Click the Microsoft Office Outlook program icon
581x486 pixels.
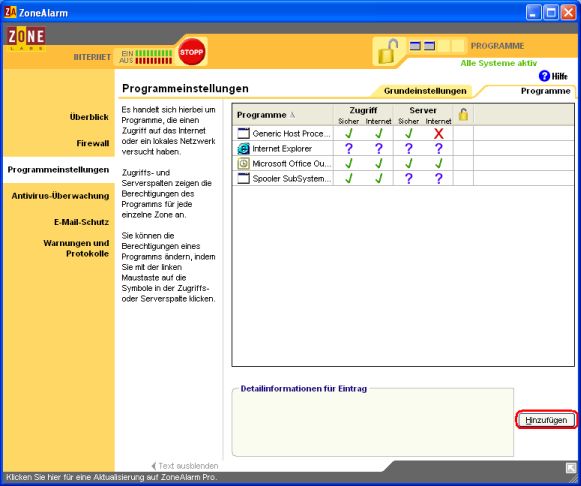pyautogui.click(x=243, y=163)
